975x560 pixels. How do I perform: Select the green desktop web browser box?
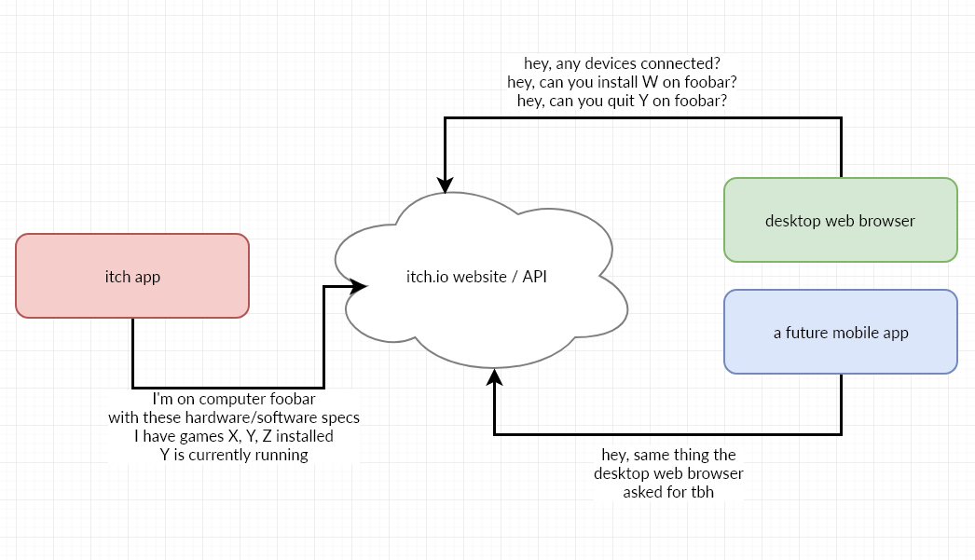(x=841, y=220)
